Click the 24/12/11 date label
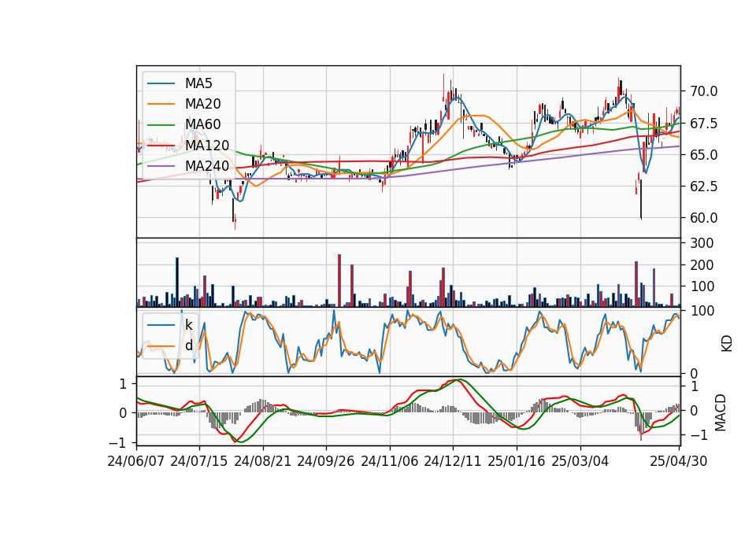Screen dimensions: 756x543 [453, 462]
